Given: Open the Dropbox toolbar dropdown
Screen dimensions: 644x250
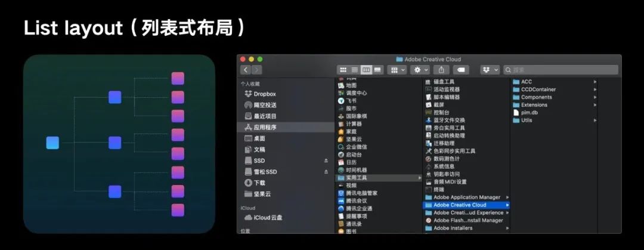Looking at the screenshot, I should coord(490,70).
